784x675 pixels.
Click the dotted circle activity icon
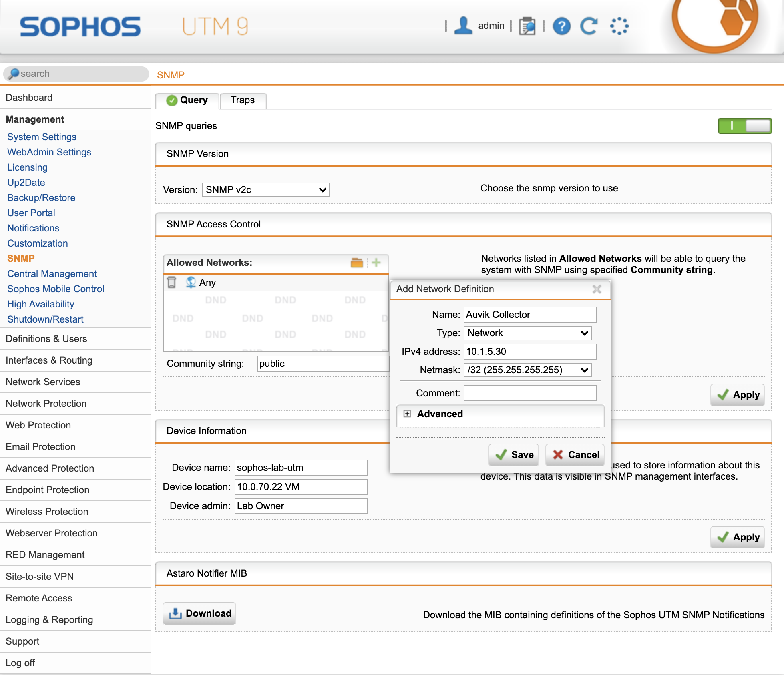tap(619, 26)
